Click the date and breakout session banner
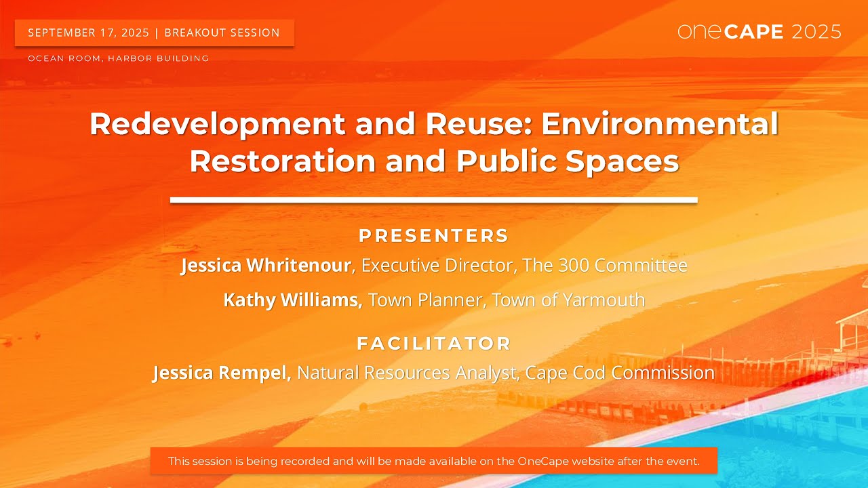This screenshot has width=868, height=488. [155, 33]
